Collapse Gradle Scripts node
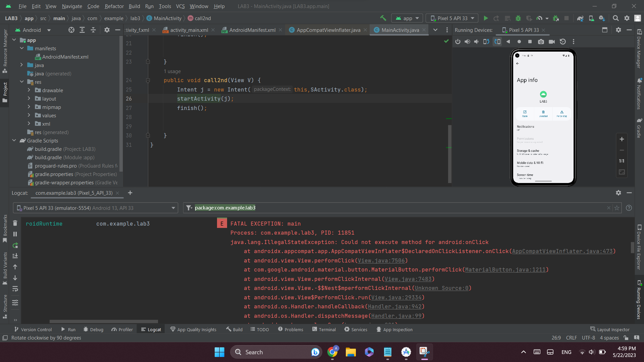The height and width of the screenshot is (362, 644). tap(14, 140)
